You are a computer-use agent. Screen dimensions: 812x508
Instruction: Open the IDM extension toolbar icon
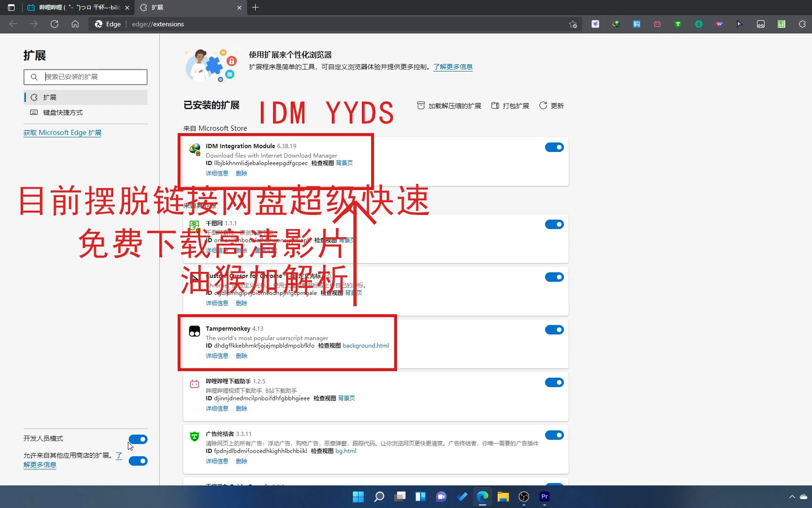(616, 24)
